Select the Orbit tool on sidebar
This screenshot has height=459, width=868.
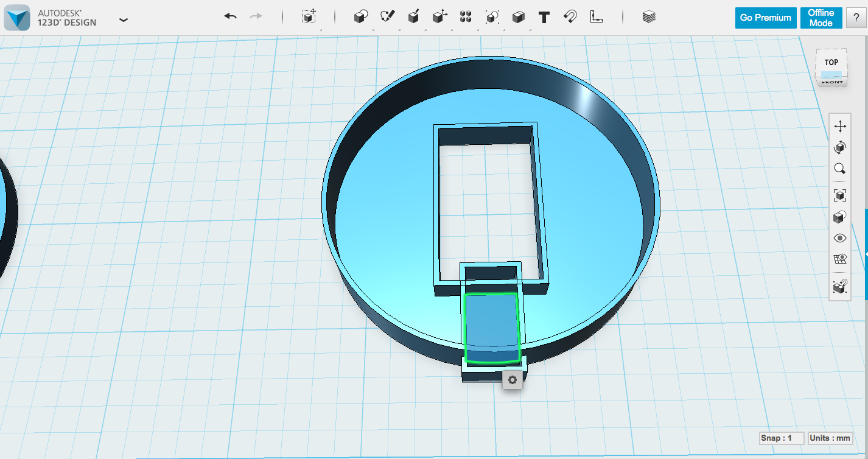coord(840,147)
